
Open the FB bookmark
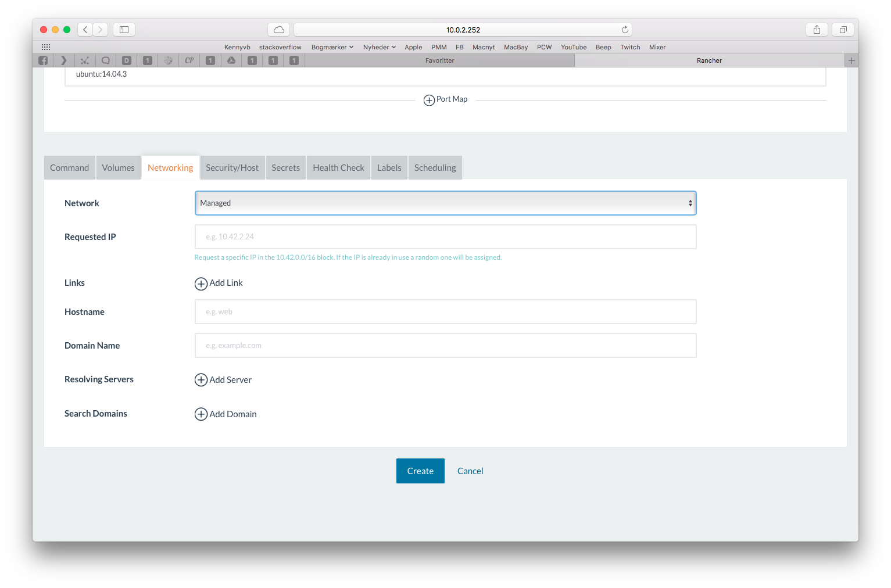460,47
